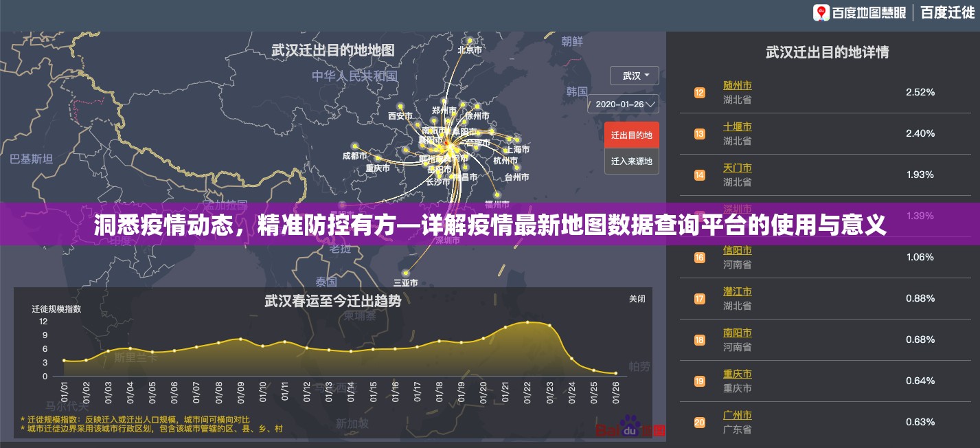The width and height of the screenshot is (980, 448).
Task: Expand the 2020-01-26 date selector
Action: (623, 104)
